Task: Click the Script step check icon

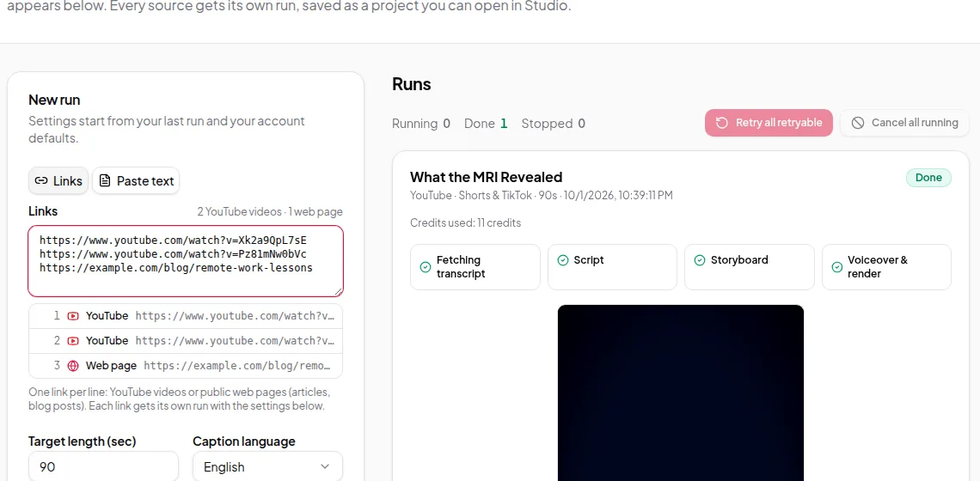Action: pos(562,260)
